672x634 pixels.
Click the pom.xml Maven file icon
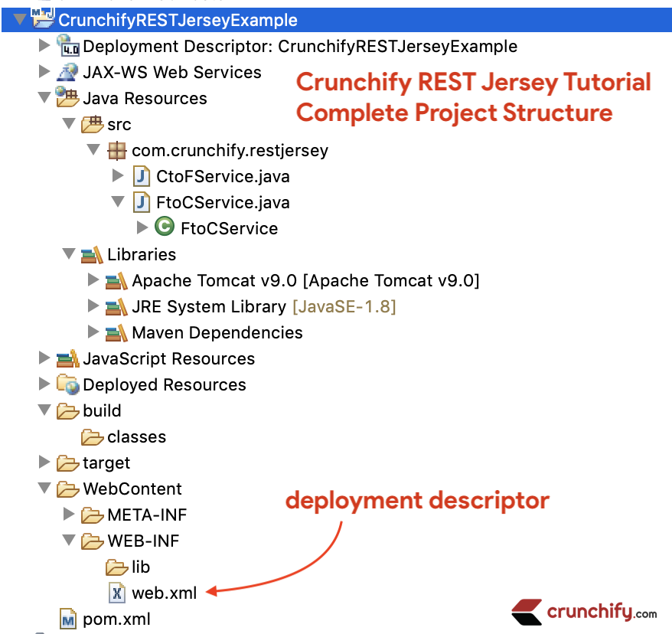click(68, 618)
